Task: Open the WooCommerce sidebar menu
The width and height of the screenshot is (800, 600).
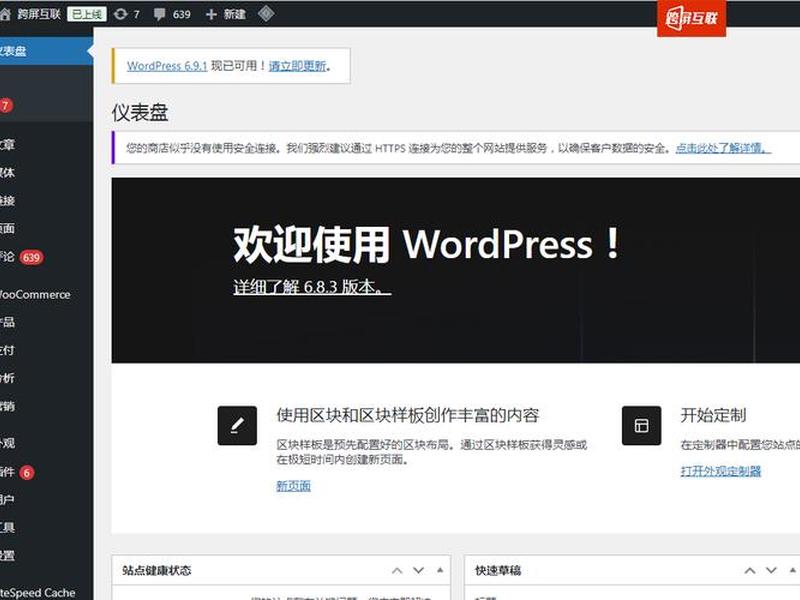Action: (46, 294)
